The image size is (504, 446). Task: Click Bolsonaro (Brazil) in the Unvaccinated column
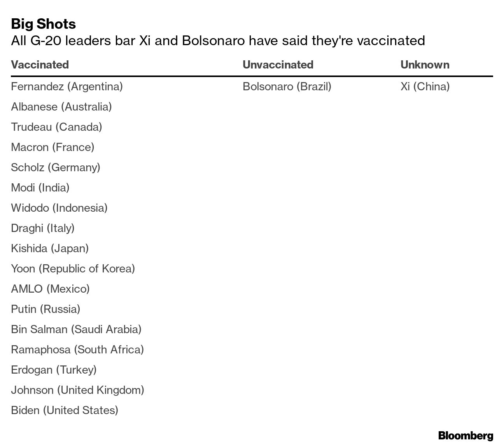287,86
